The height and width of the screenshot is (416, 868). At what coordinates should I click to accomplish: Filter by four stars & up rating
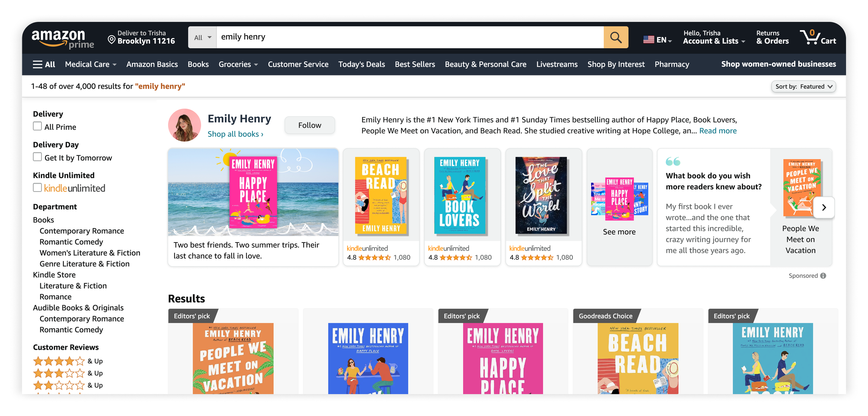(x=68, y=361)
